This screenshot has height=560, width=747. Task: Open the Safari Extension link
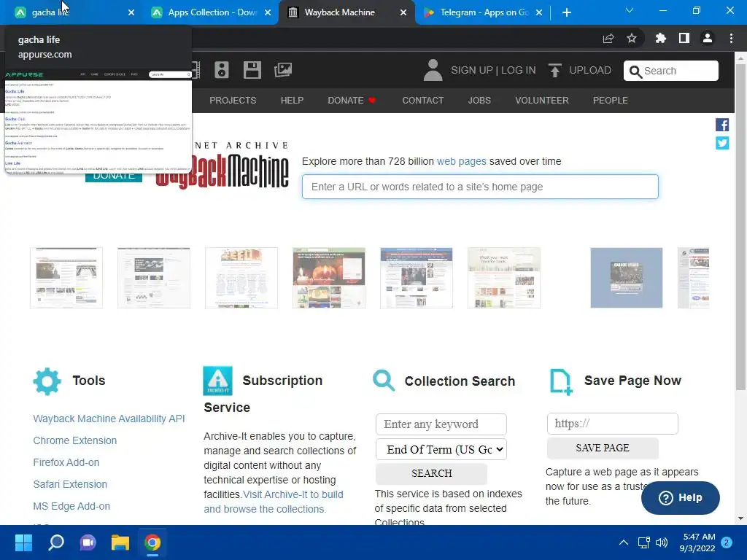70,484
